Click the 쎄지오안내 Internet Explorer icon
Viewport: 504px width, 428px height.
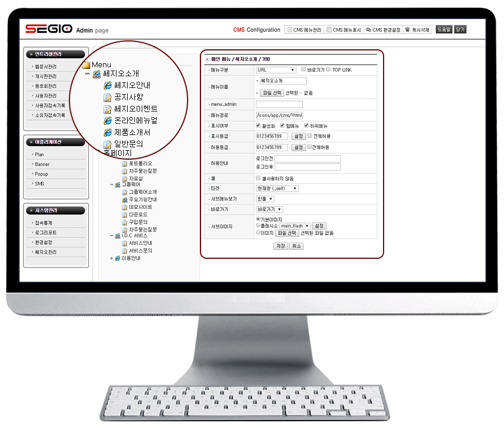108,86
